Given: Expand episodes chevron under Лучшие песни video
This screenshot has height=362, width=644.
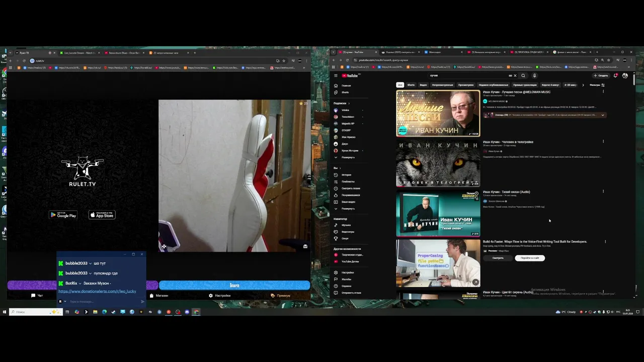Looking at the screenshot, I should [603, 115].
